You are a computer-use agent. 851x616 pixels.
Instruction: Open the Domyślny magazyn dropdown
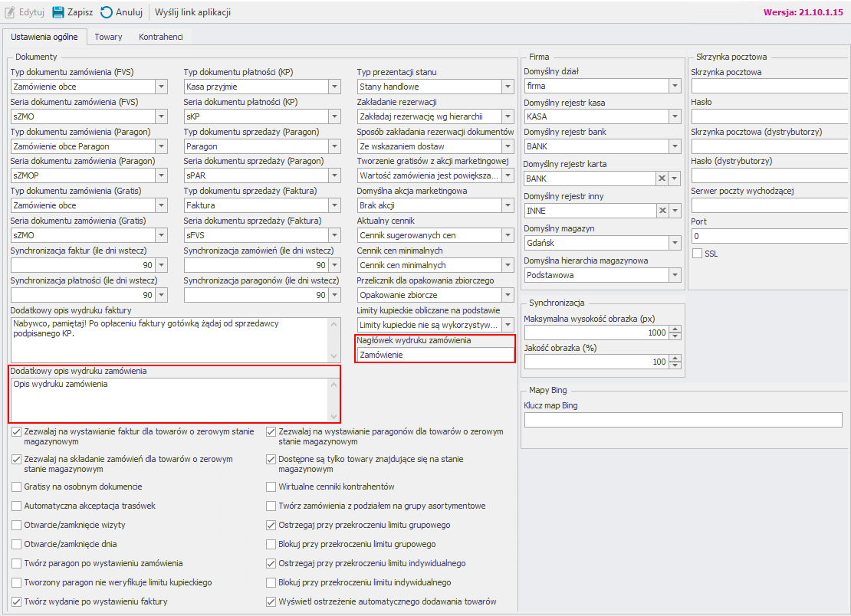click(674, 243)
